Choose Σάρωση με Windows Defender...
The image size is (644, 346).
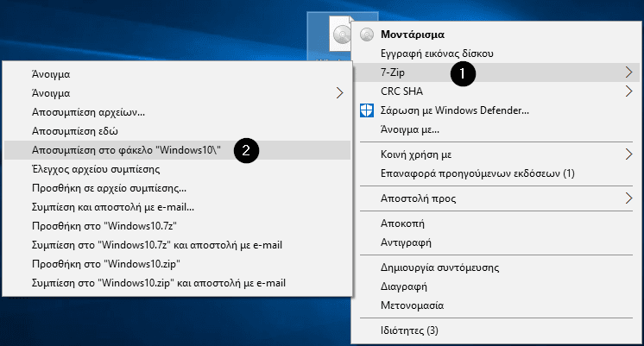(495, 110)
